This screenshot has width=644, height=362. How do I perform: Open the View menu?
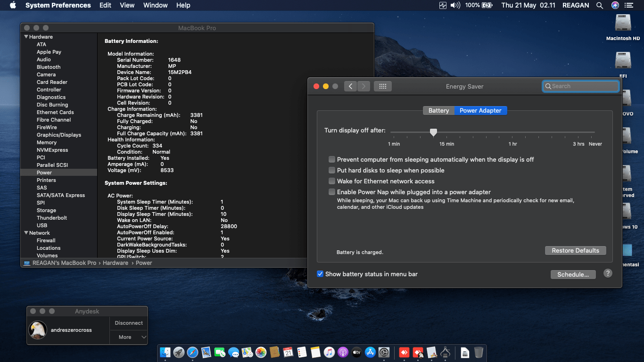(x=127, y=5)
